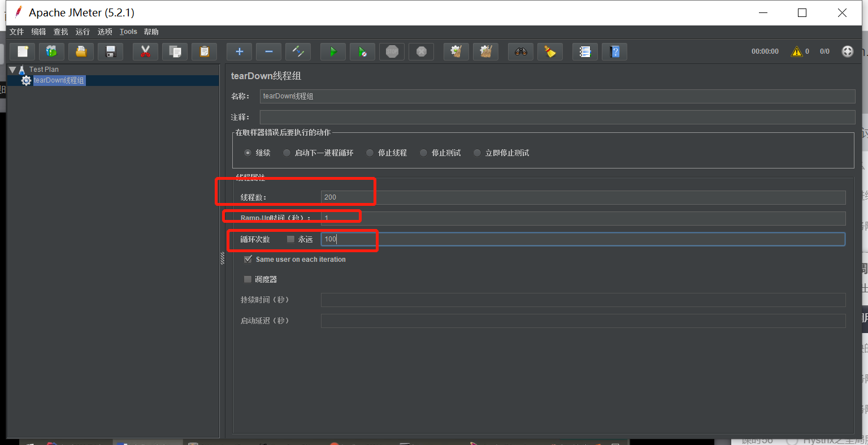
Task: Click the elapsed time 00:00:00 indicator
Action: (x=765, y=51)
